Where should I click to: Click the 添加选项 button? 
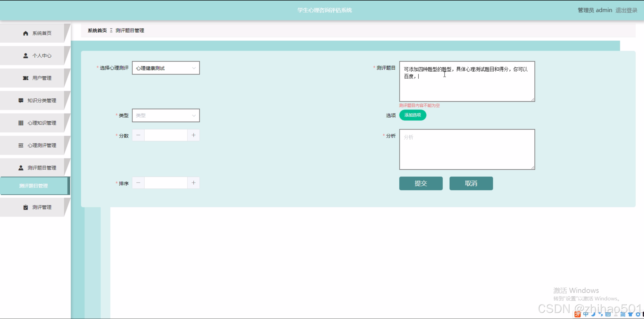[x=412, y=115]
